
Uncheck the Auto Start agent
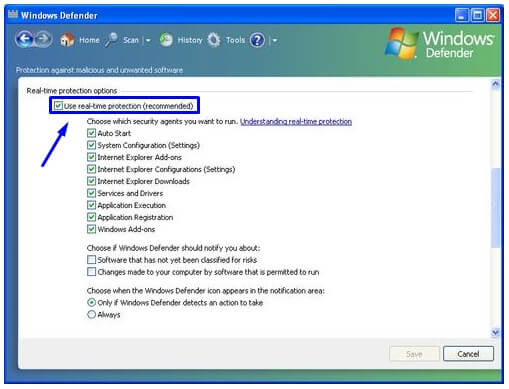coord(91,133)
